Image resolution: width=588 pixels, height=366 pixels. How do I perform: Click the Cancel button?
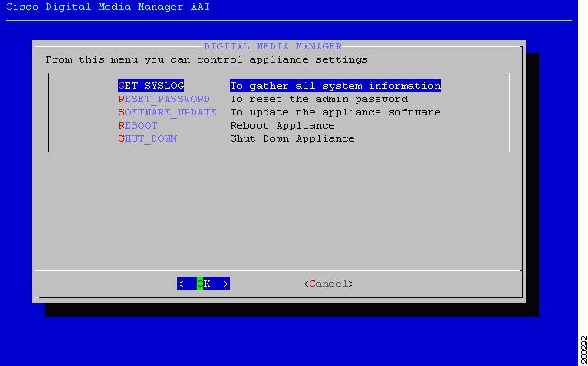point(329,284)
